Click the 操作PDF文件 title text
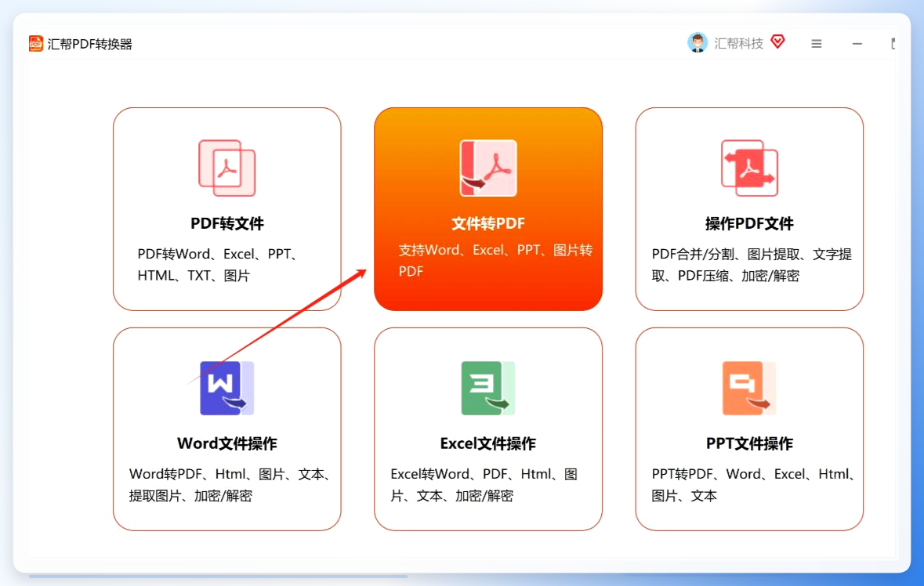Viewport: 924px width, 586px height. point(749,224)
